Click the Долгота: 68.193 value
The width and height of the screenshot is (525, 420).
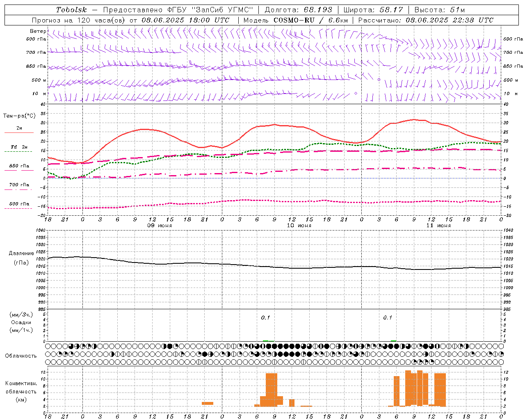click(299, 10)
